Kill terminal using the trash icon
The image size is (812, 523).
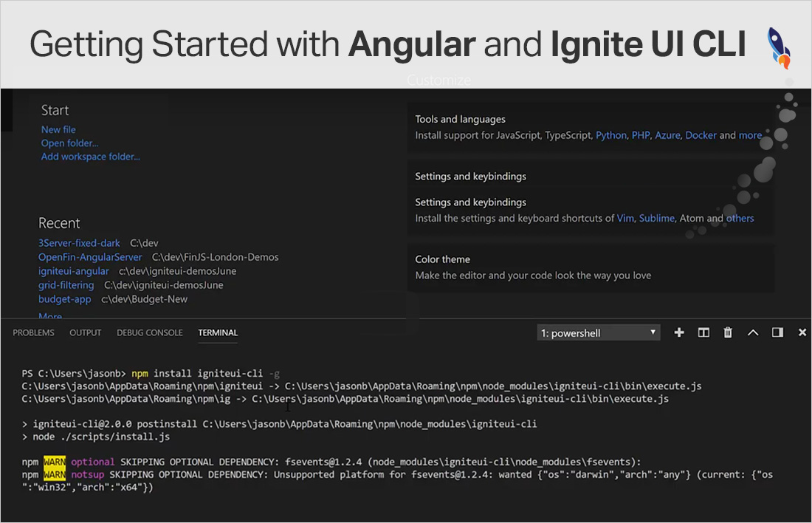click(x=728, y=333)
